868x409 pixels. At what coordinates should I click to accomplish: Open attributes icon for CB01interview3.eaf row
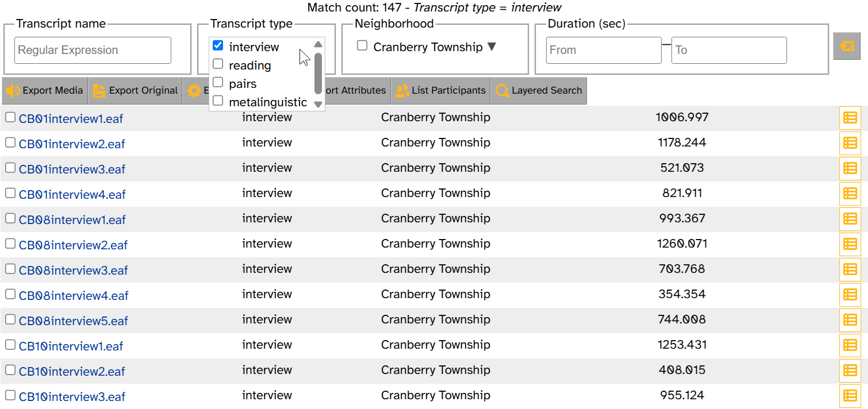850,168
